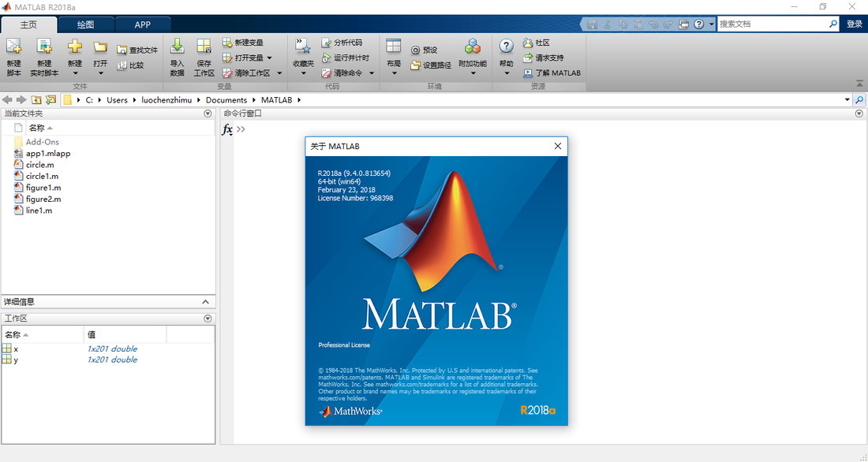Viewport: 868px width, 462px height.
Task: Click the 搜索文档 search documentation field
Action: 773,24
